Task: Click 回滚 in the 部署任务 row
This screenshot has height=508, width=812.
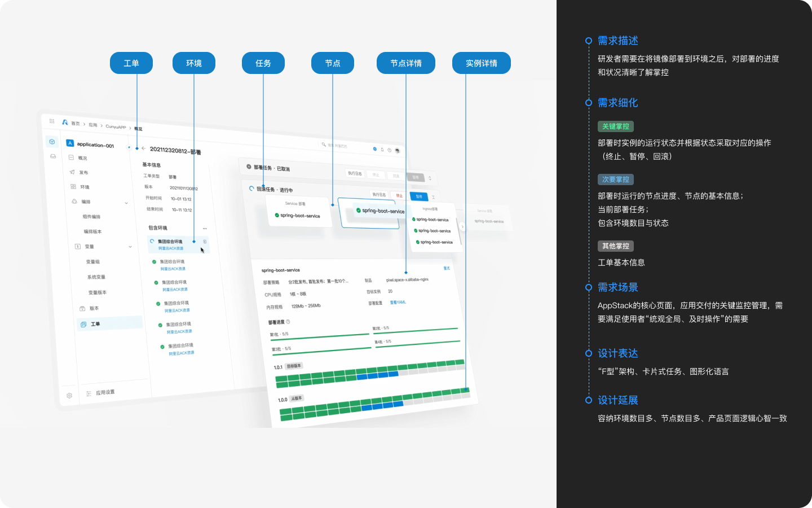Action: pyautogui.click(x=396, y=176)
